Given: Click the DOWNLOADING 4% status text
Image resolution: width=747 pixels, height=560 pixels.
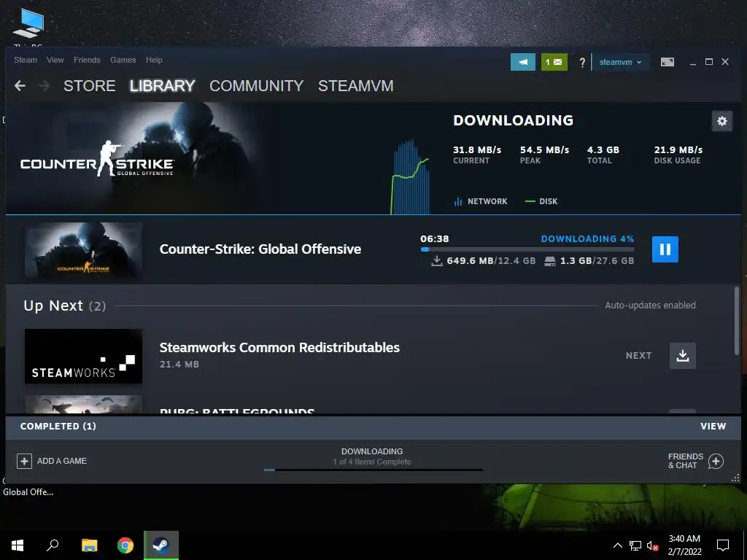Looking at the screenshot, I should pos(587,239).
